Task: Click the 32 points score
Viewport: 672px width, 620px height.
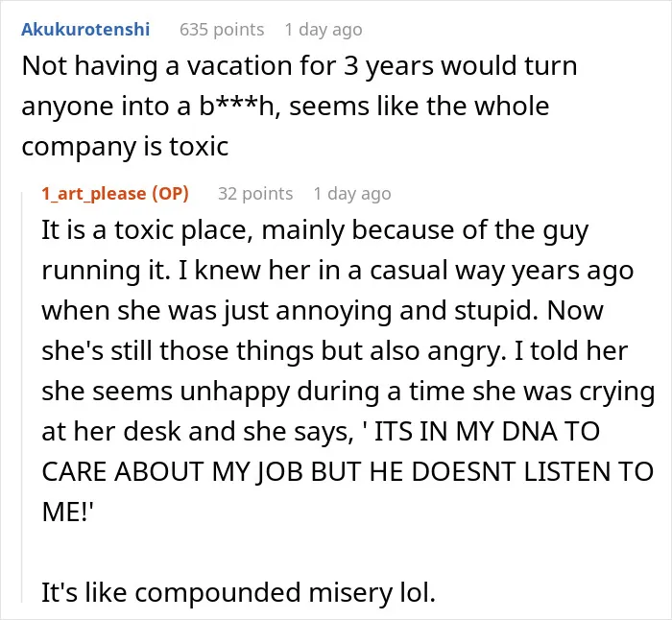Action: point(255,194)
